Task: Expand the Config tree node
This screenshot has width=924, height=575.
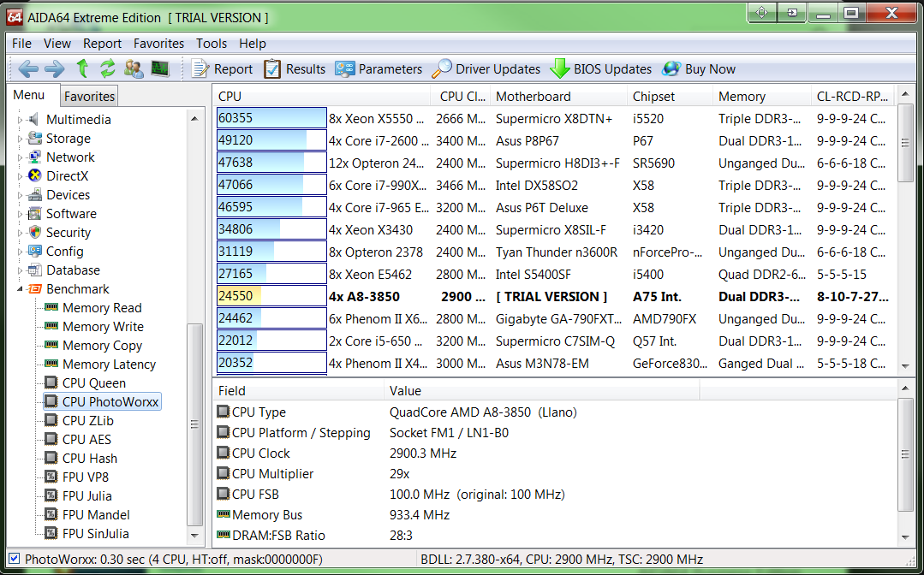Action: tap(20, 252)
